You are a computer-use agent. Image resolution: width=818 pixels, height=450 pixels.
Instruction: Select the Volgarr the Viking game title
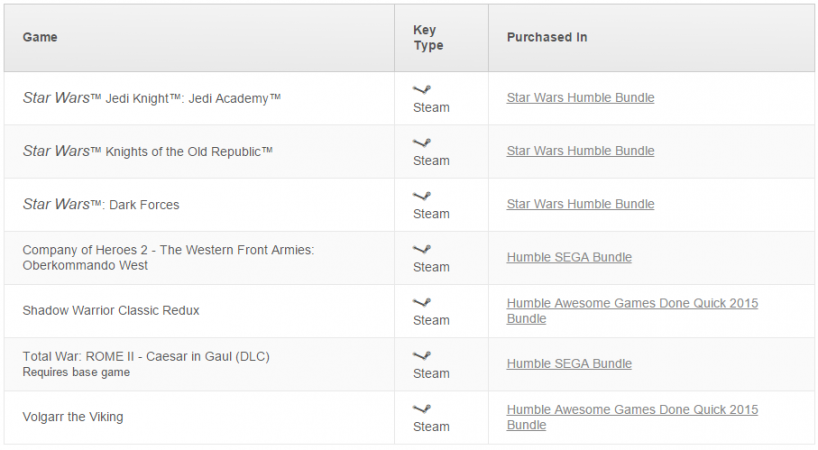[x=73, y=417]
